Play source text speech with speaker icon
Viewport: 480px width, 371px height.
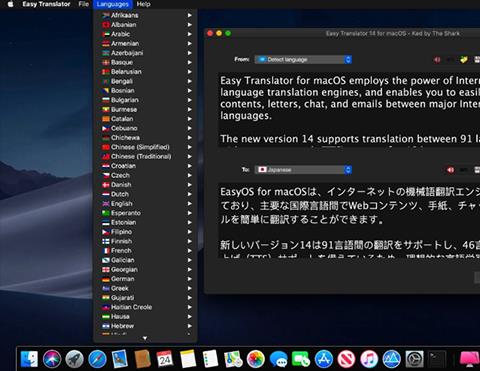437,60
